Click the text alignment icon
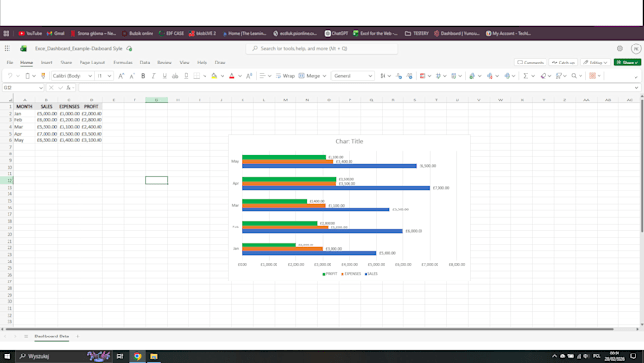644x363 pixels. tap(262, 76)
